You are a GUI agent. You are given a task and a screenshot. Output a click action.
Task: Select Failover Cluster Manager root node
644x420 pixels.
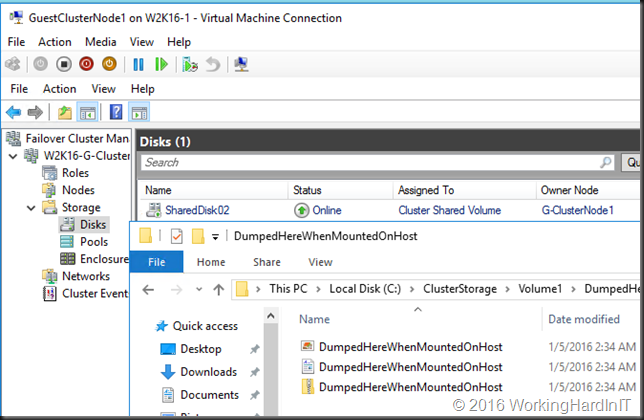click(77, 138)
